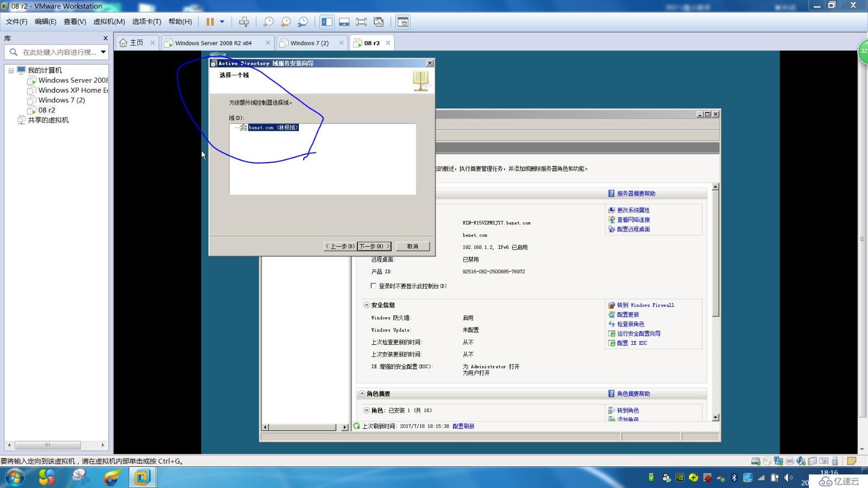Open the 编辑(E) menu
Screen dimensions: 868x488
46,22
